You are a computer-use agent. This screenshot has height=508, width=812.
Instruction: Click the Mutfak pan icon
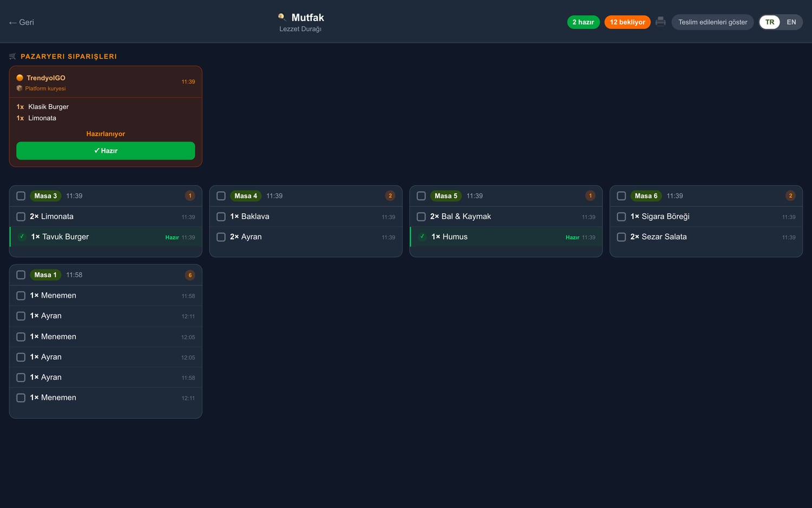(282, 17)
